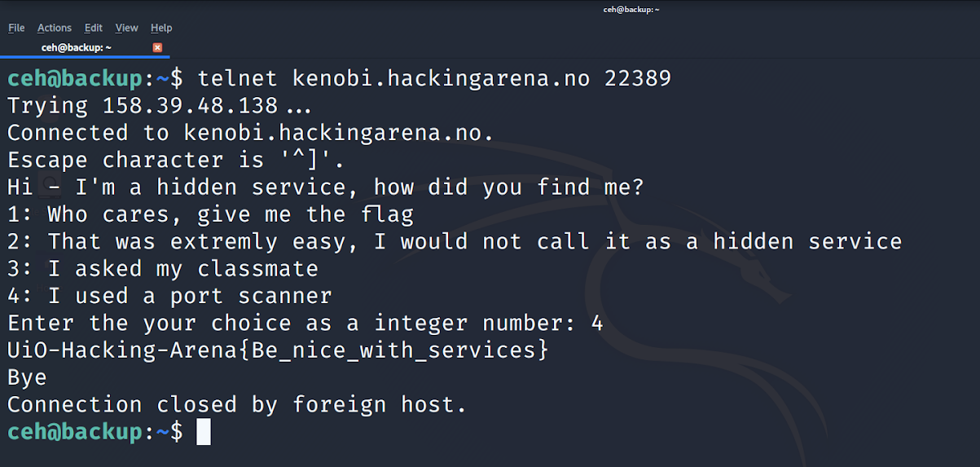The width and height of the screenshot is (980, 467).
Task: Click the UiO-Hacking-Arena flag text
Action: coord(278,350)
